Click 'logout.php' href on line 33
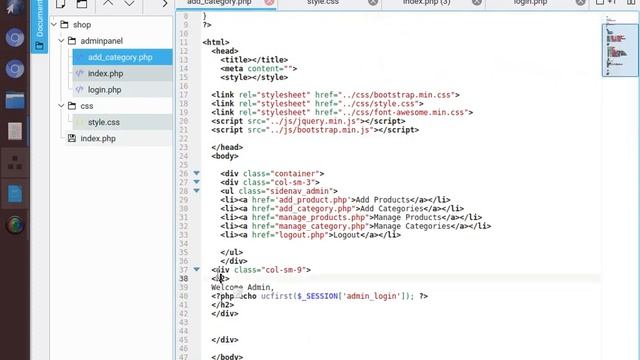The height and width of the screenshot is (360, 640). click(303, 235)
